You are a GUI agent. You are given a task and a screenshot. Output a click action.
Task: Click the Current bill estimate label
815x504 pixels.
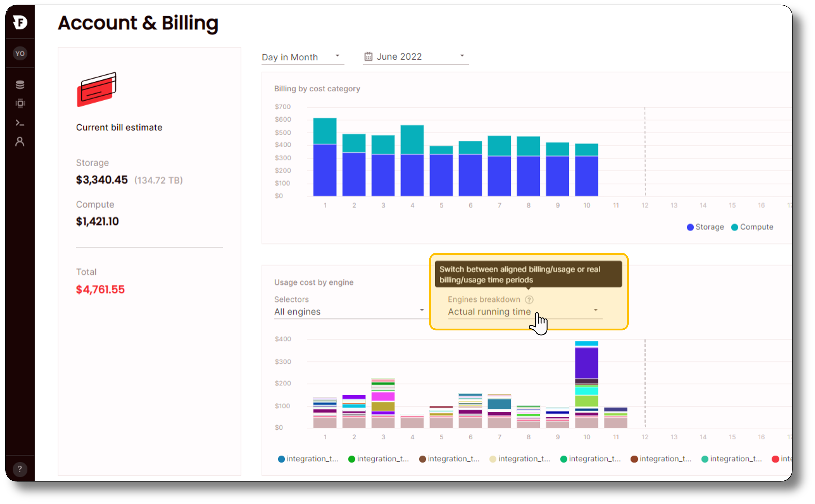pos(119,127)
